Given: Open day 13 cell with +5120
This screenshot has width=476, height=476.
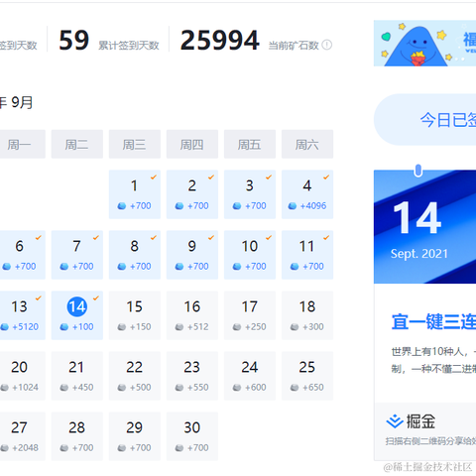Looking at the screenshot, I should click(x=23, y=315).
